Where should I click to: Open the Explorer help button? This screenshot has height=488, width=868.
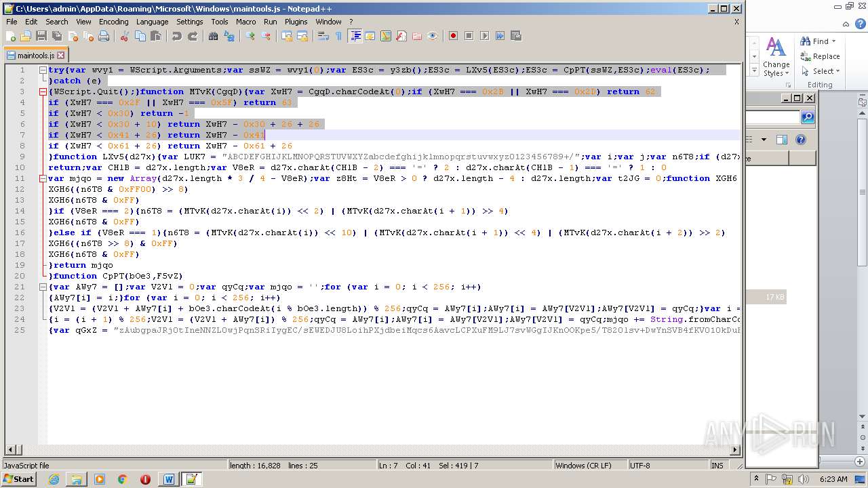[800, 140]
